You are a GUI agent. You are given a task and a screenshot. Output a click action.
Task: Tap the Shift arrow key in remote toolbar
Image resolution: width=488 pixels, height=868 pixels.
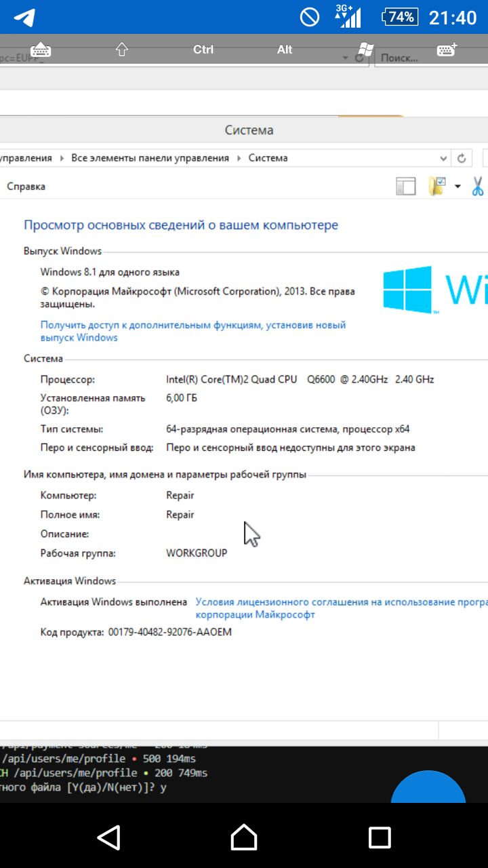tap(122, 50)
